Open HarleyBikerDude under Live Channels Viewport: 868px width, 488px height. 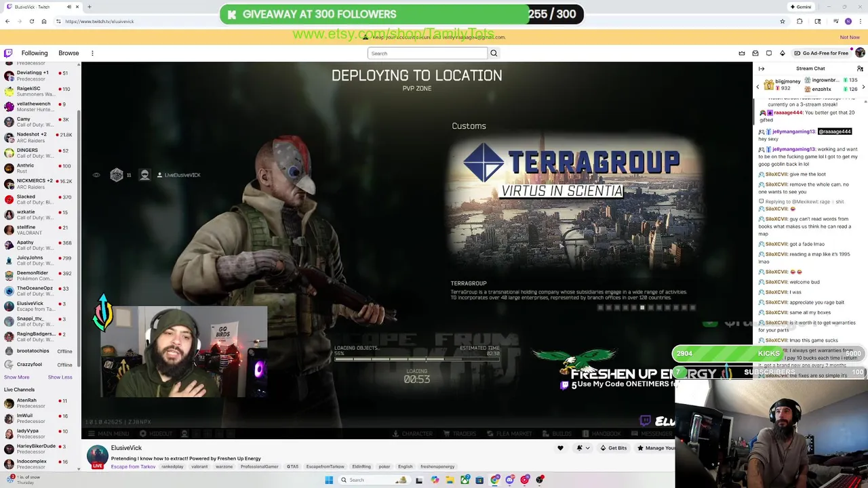(x=39, y=449)
